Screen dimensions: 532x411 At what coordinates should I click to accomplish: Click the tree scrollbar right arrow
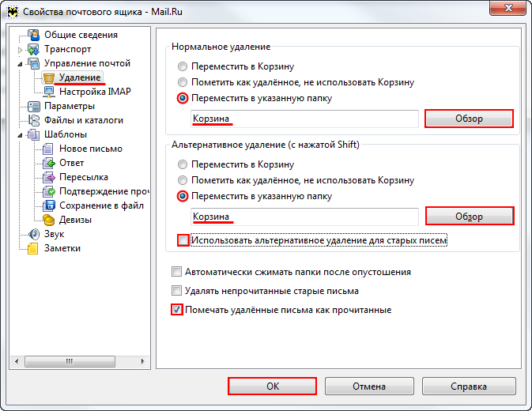tap(143, 361)
